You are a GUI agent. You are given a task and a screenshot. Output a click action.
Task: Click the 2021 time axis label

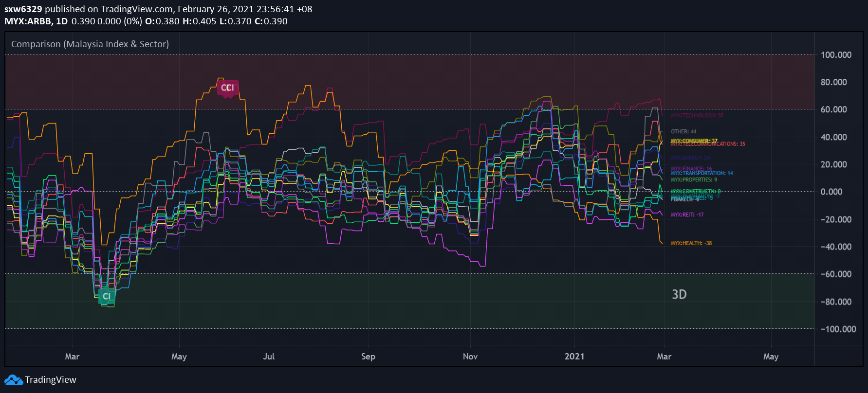point(574,357)
